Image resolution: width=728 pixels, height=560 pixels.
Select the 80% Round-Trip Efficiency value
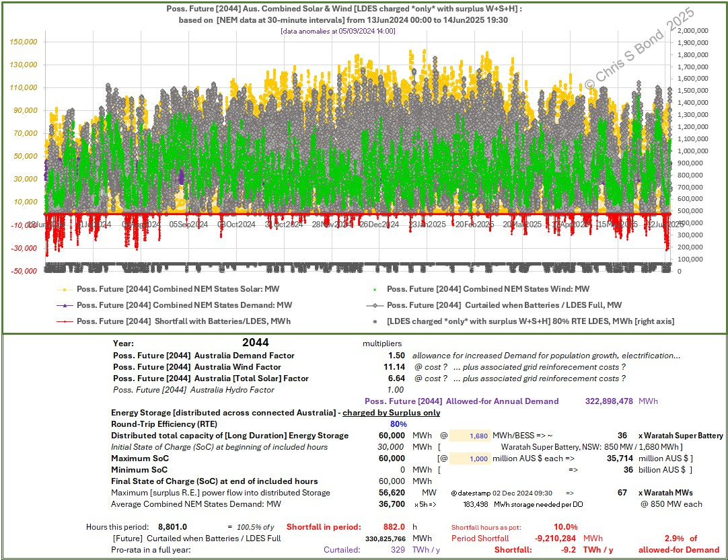point(398,424)
